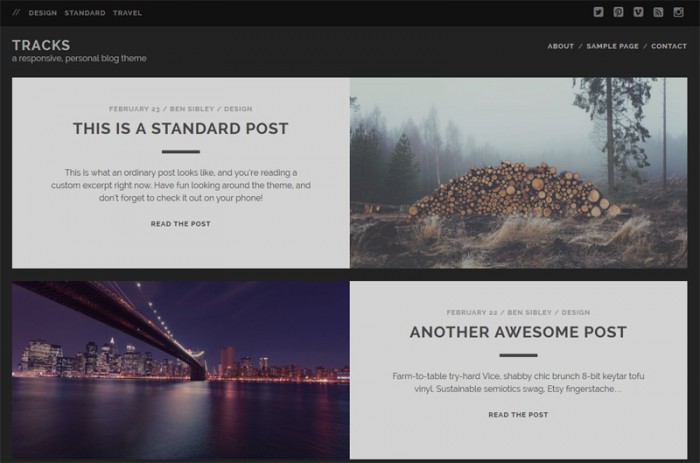Click Read The Post under standard post
700x463 pixels.
pos(181,224)
